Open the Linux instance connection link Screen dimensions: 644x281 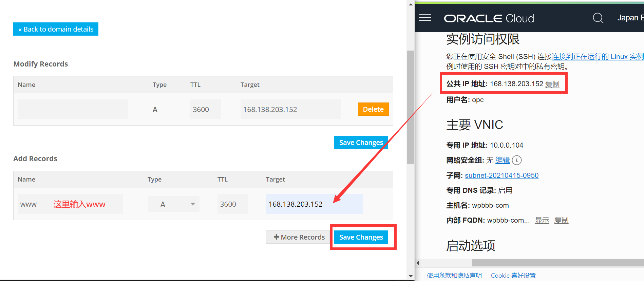click(x=598, y=57)
